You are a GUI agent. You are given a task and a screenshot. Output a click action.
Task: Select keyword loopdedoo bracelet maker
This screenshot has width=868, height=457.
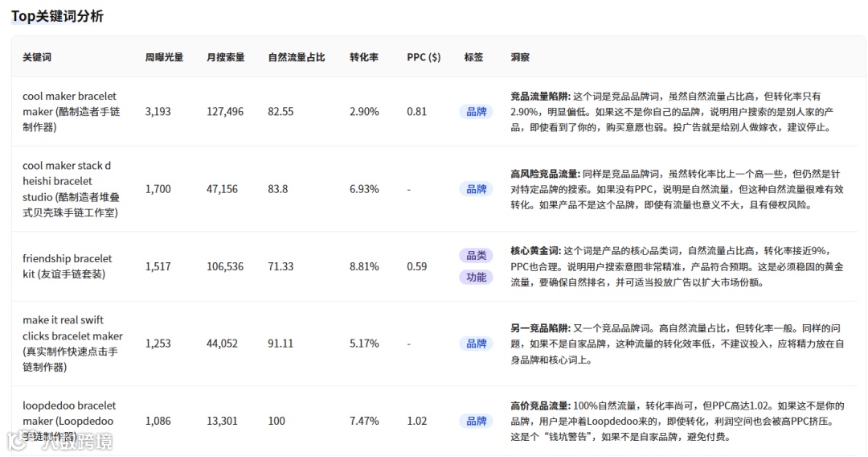pos(69,421)
